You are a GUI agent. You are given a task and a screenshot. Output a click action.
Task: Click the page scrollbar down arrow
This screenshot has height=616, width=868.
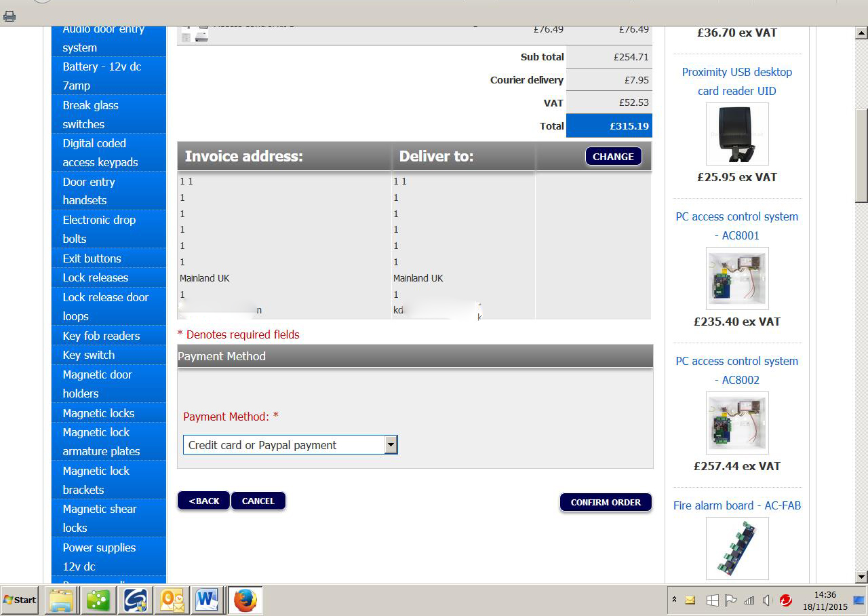tap(861, 577)
